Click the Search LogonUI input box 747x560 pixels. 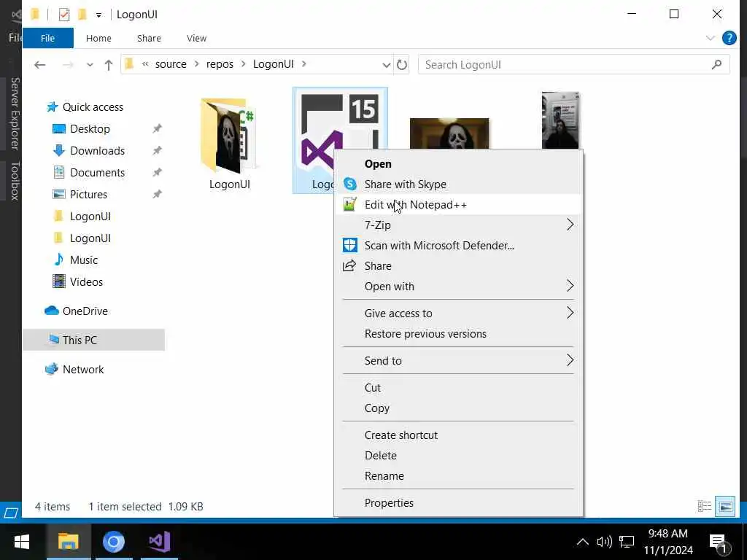[573, 65]
